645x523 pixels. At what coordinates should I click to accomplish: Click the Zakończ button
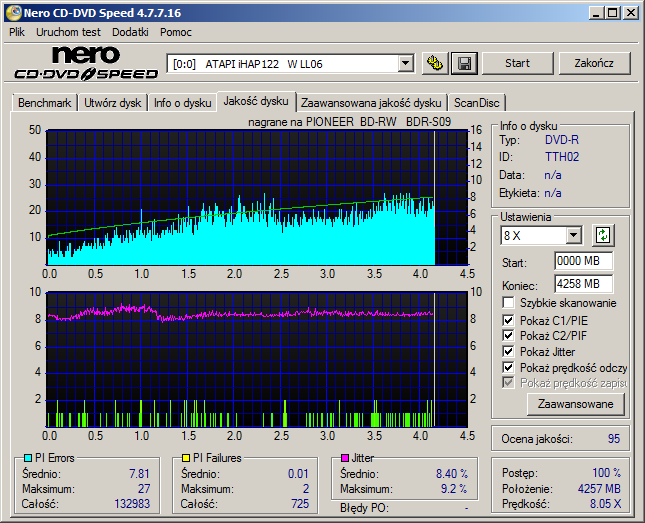594,63
